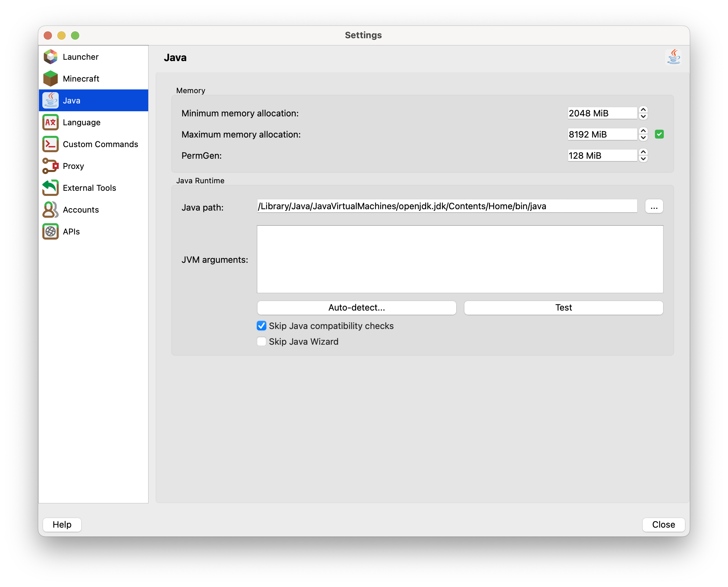Image resolution: width=728 pixels, height=587 pixels.
Task: Disable Skip Java compatibility checks
Action: pos(262,326)
